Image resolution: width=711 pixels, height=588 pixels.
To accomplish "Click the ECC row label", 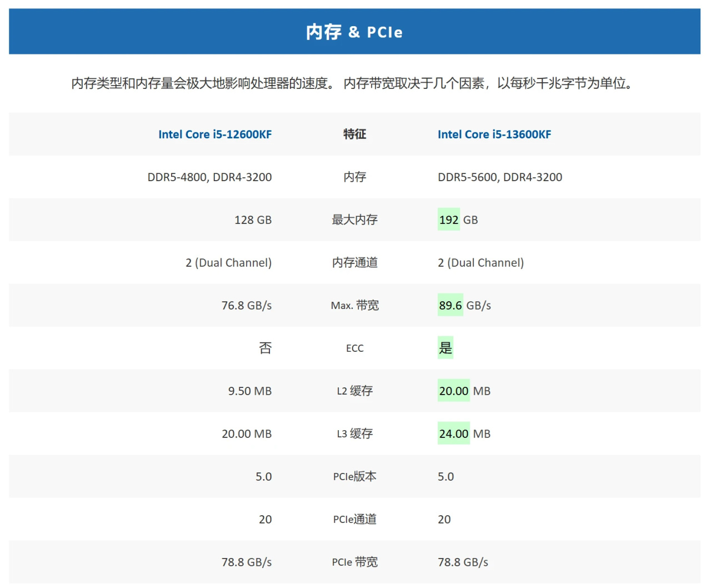I will (354, 348).
